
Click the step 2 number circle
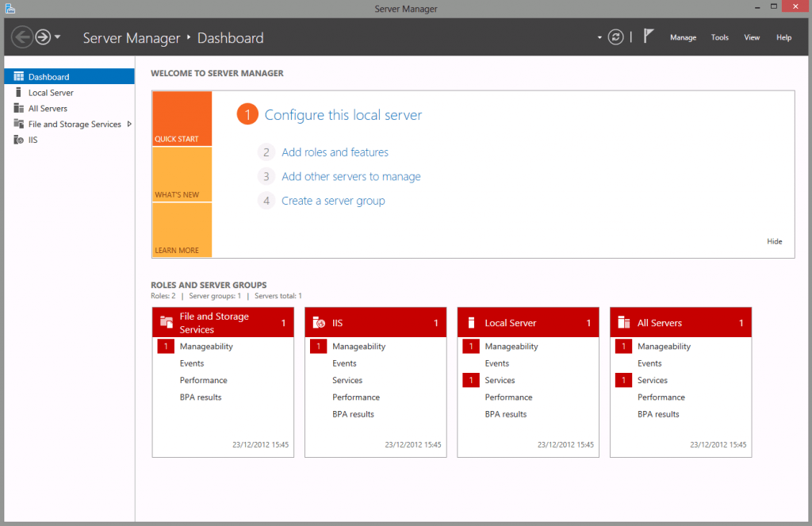tap(266, 152)
